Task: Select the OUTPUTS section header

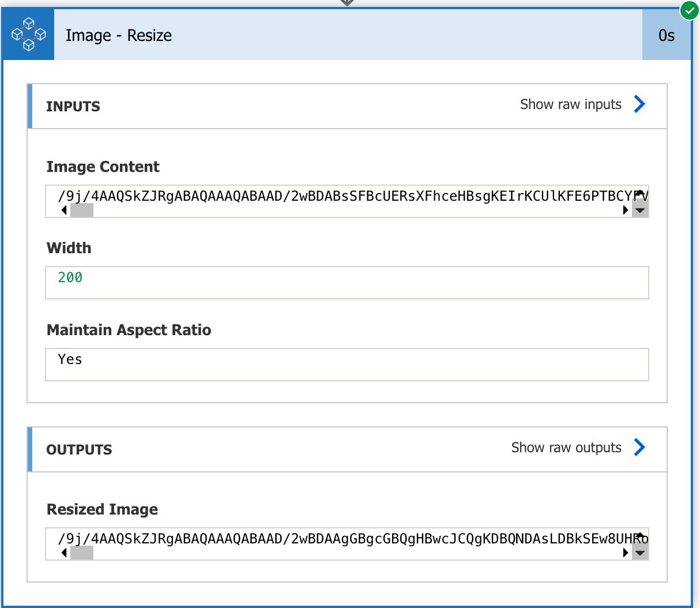Action: (79, 450)
